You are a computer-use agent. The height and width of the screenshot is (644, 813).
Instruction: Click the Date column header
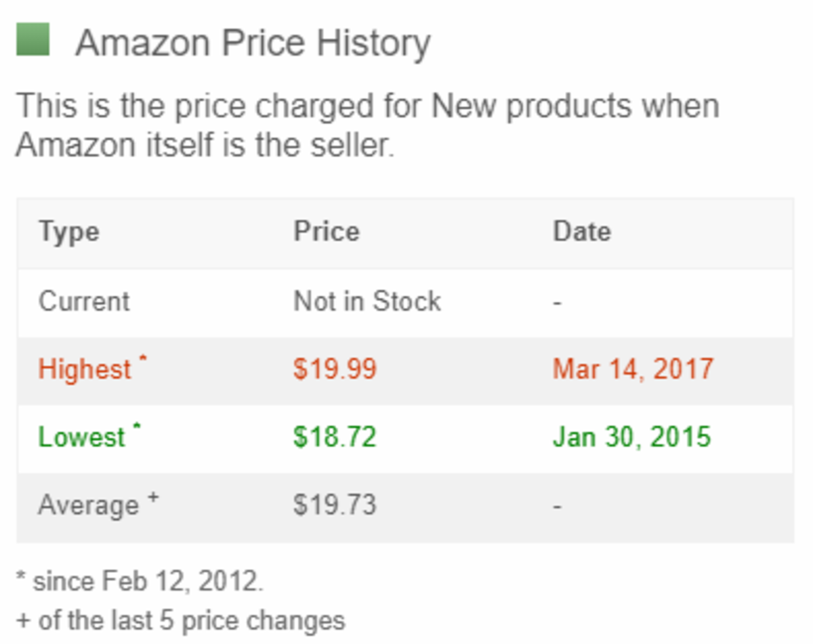[x=582, y=232]
